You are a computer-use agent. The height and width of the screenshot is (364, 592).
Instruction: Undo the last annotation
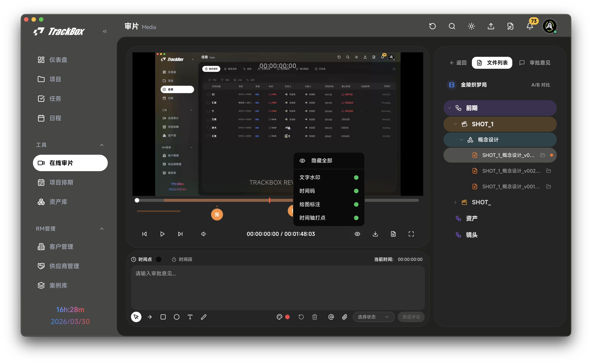coord(301,317)
